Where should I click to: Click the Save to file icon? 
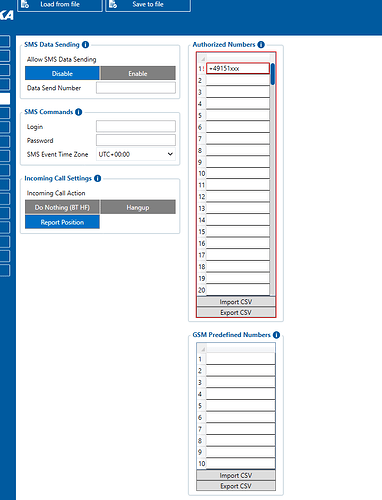(113, 4)
